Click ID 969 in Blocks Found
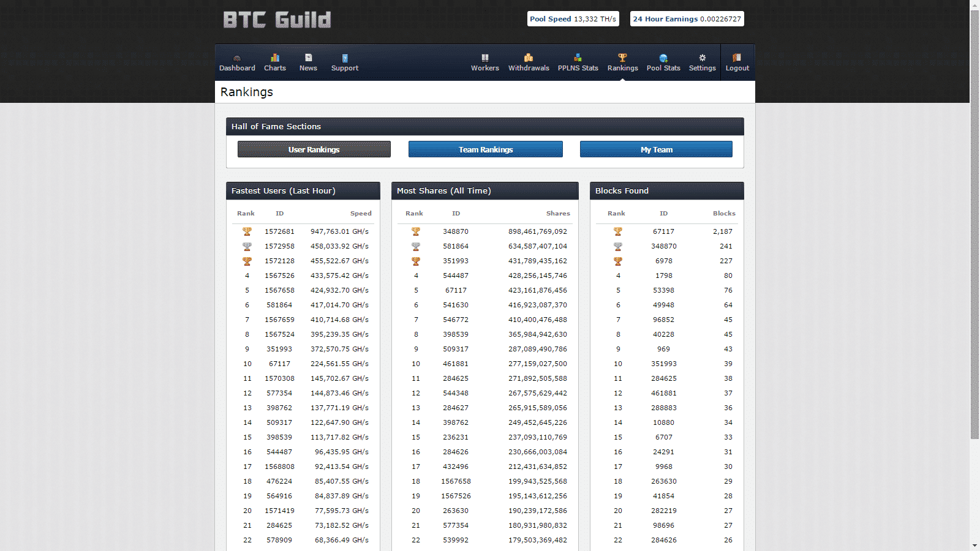Screen dimensions: 980x551 tap(664, 349)
